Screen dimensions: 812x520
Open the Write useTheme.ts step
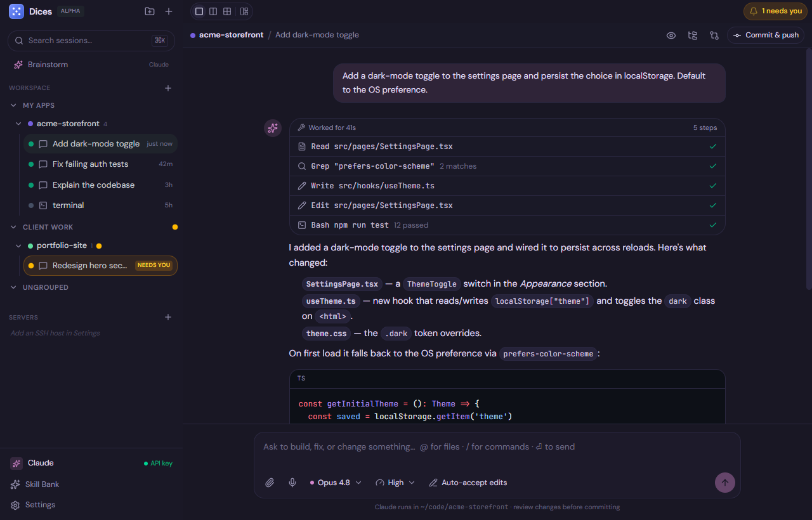coord(507,186)
